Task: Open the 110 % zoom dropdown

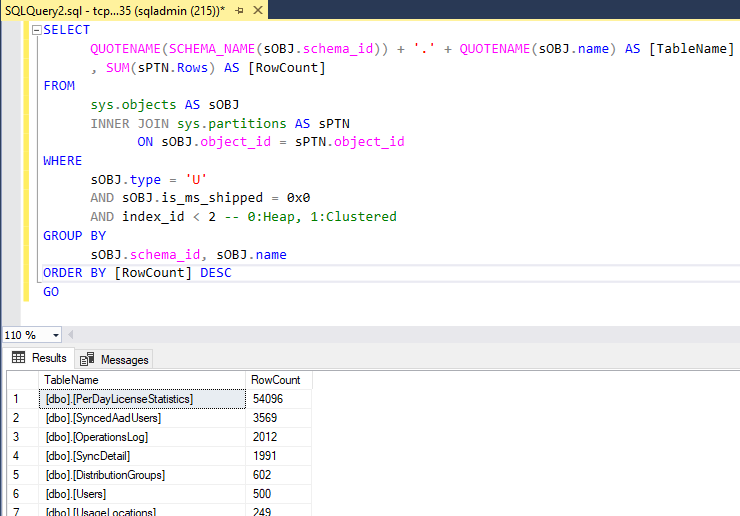Action: pyautogui.click(x=55, y=335)
